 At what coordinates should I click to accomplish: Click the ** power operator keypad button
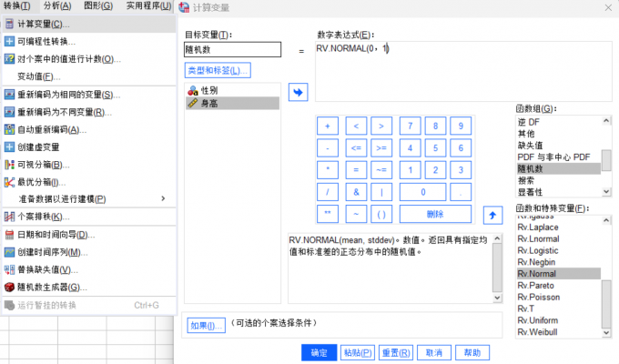tap(328, 214)
